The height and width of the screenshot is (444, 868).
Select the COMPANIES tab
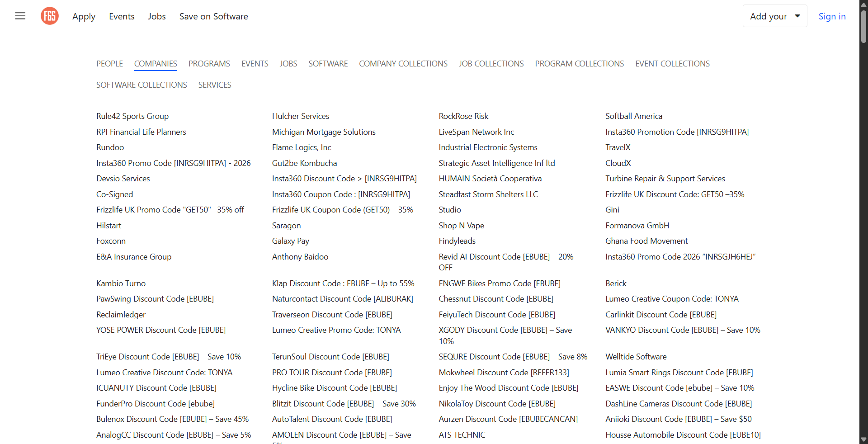click(156, 64)
